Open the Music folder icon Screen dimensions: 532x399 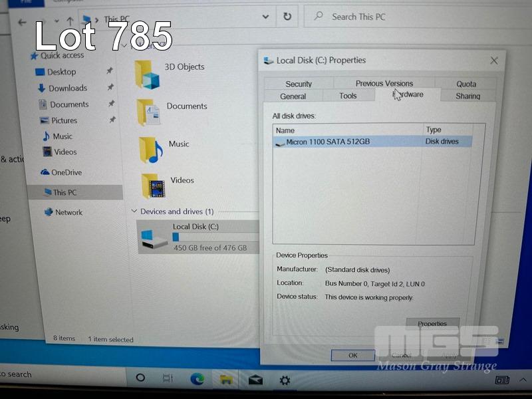pos(150,150)
